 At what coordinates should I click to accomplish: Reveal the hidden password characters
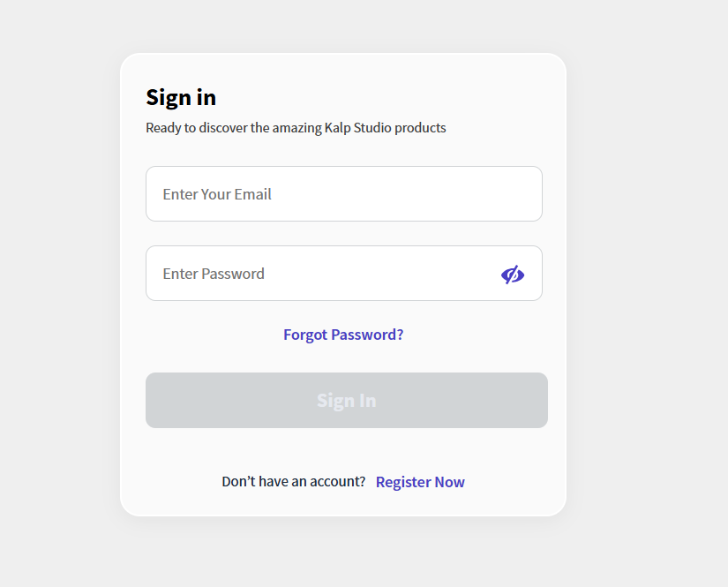coord(513,275)
